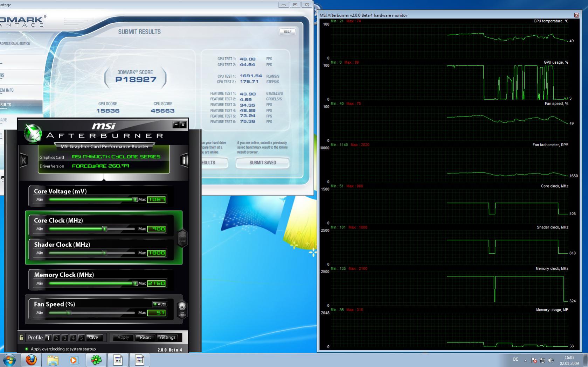Viewport: 588px width, 367px height.
Task: Open Afterburner Settings
Action: click(x=167, y=338)
